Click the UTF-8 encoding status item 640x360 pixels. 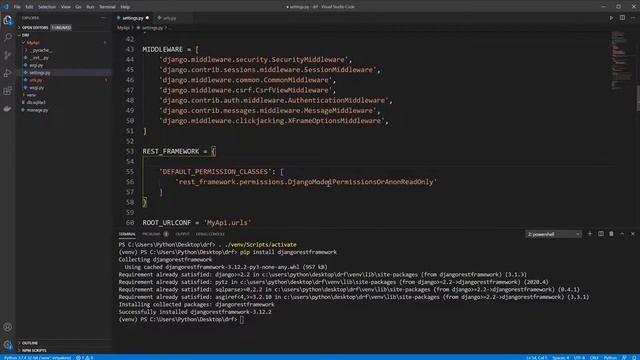tap(579, 358)
